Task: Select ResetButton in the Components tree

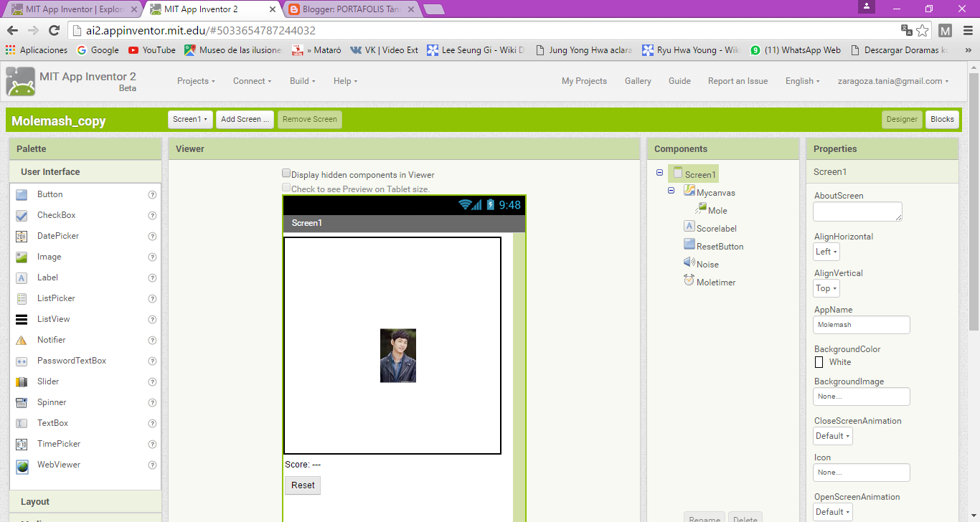Action: click(720, 247)
